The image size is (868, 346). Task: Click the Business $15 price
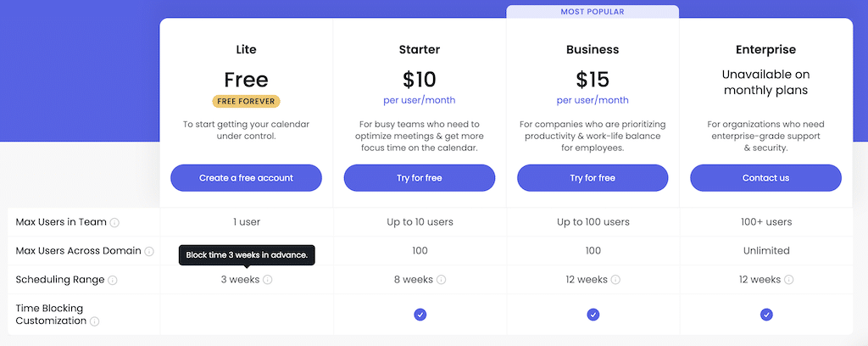coord(593,80)
